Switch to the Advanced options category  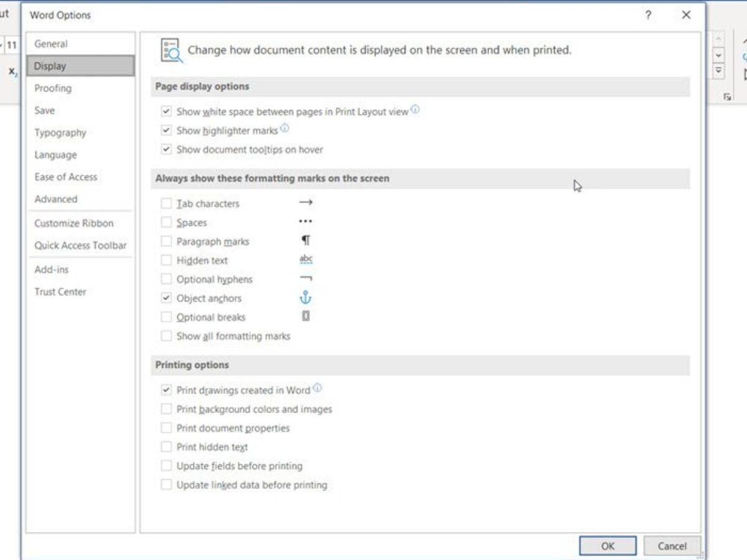coord(56,199)
